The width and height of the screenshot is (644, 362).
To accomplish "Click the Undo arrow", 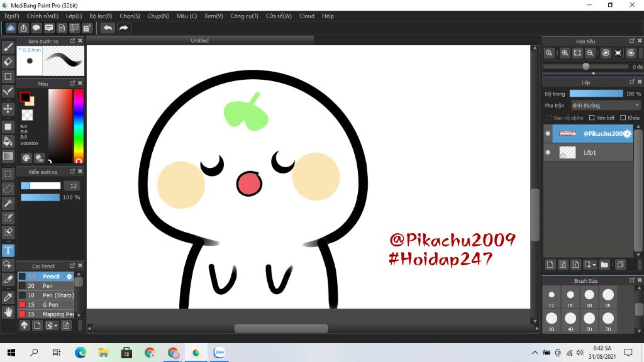I will tap(108, 28).
